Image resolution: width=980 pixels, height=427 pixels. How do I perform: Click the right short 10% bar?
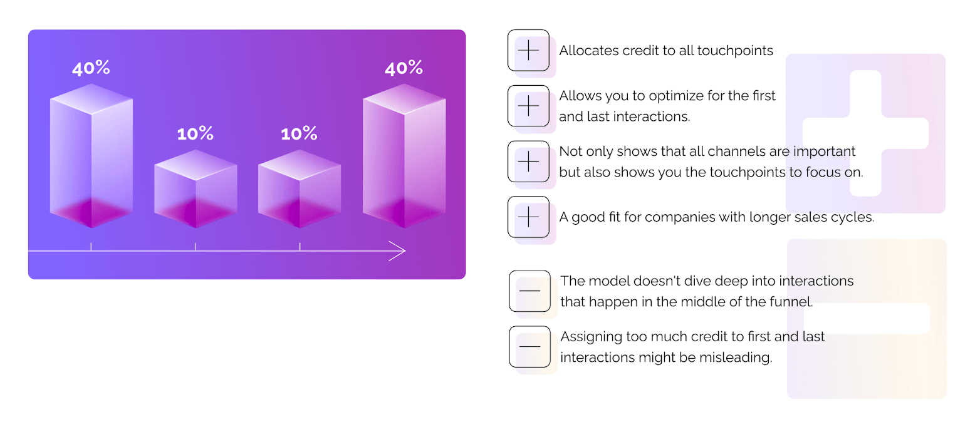[300, 189]
